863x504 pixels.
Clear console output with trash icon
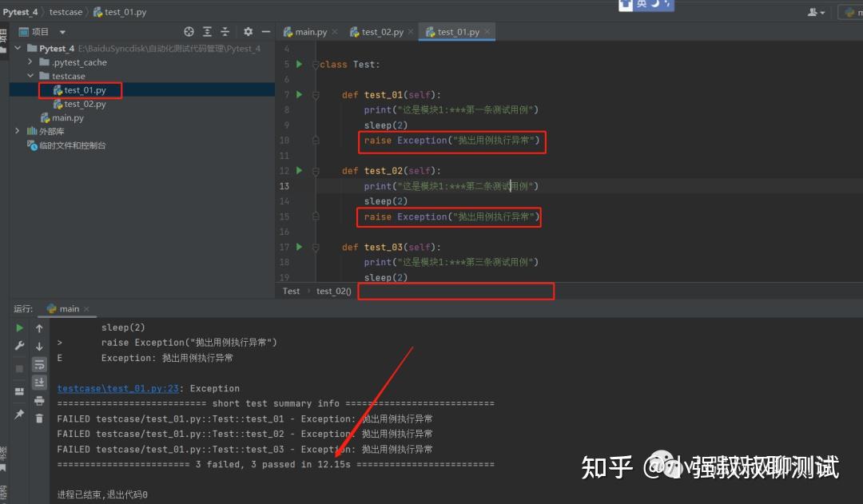(x=39, y=419)
